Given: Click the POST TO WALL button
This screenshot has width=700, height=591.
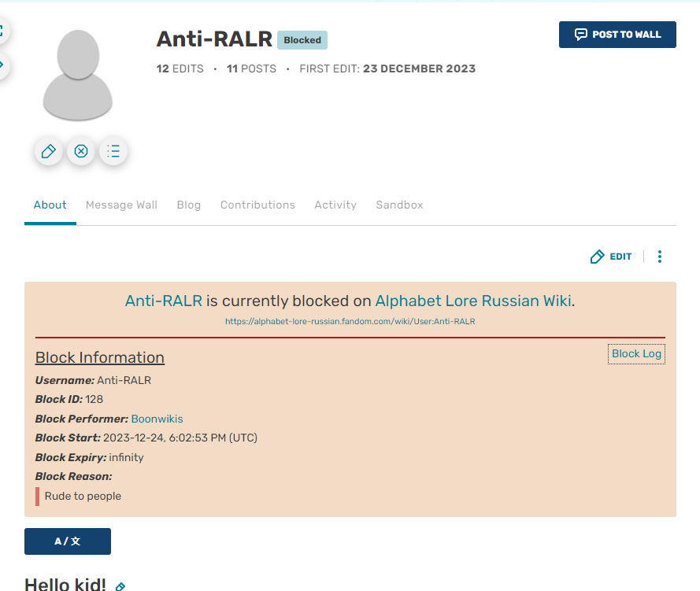Looking at the screenshot, I should point(617,35).
